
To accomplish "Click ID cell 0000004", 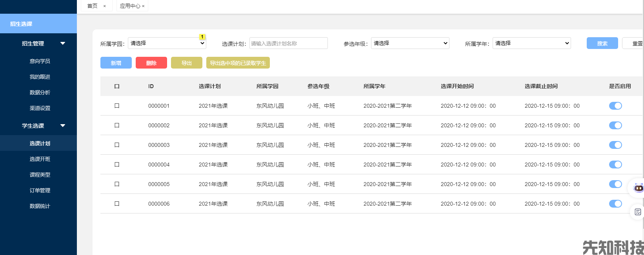I will point(159,165).
